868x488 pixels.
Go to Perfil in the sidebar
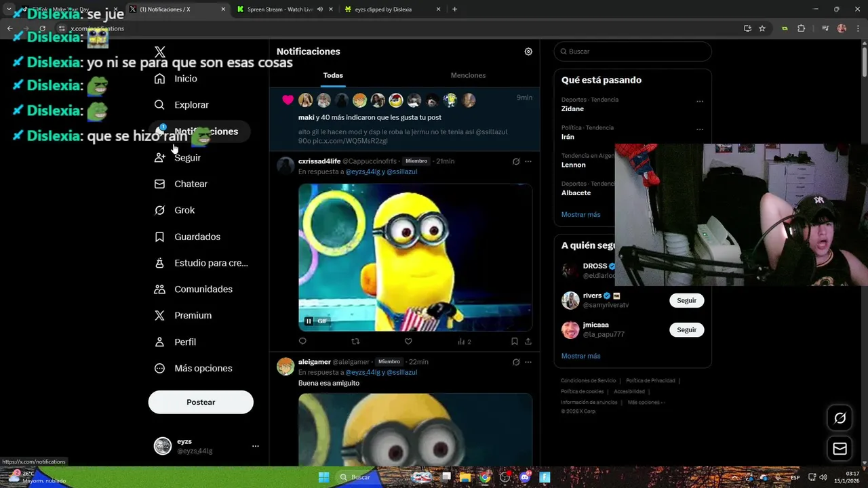click(175, 342)
